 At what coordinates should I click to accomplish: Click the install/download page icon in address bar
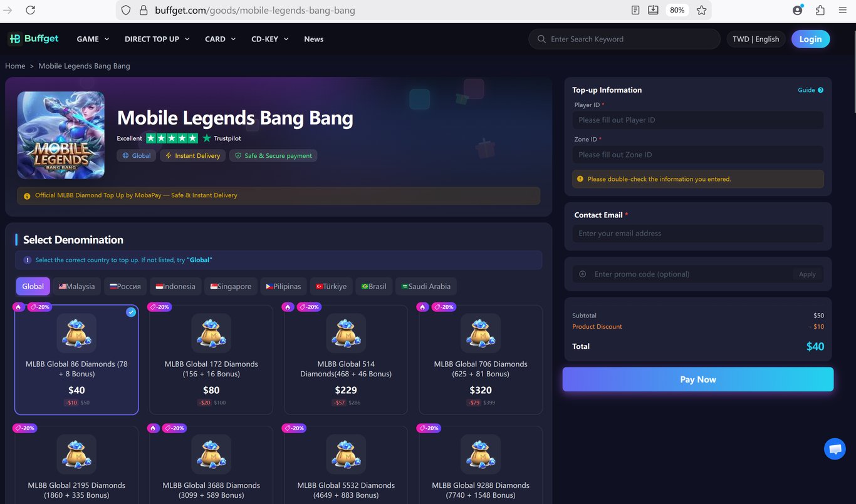pyautogui.click(x=653, y=10)
